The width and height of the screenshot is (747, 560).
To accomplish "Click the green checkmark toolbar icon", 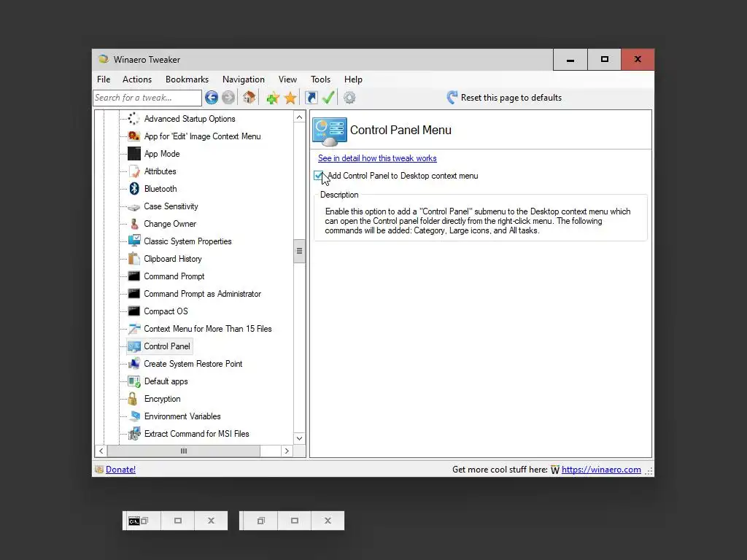I will coord(328,97).
